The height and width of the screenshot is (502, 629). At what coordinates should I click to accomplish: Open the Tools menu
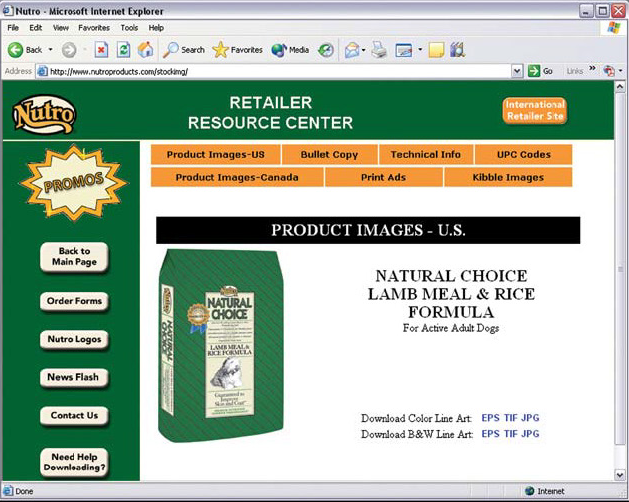(129, 28)
